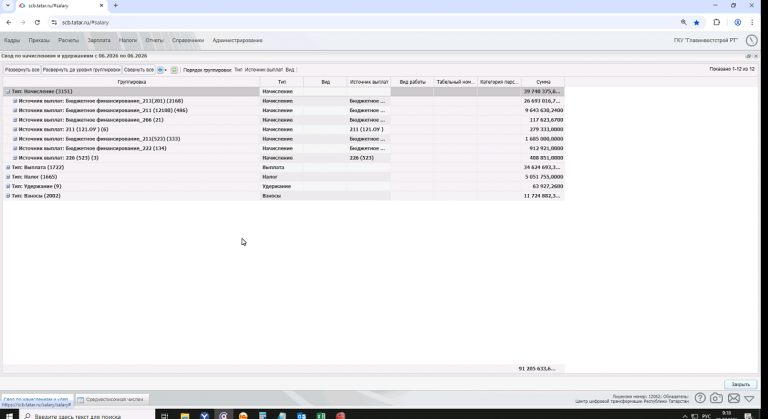Click the green refresh icon in toolbar

point(174,70)
